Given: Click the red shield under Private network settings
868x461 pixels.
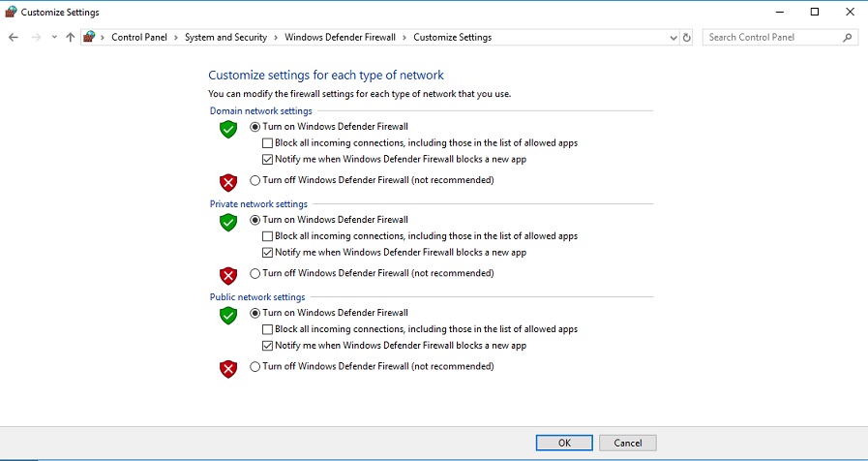Looking at the screenshot, I should pos(228,275).
